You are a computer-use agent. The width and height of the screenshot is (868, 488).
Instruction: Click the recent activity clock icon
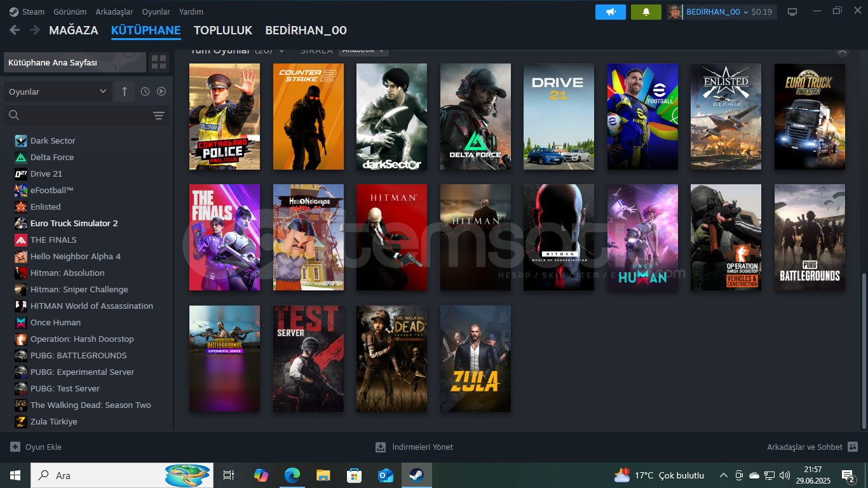point(145,91)
